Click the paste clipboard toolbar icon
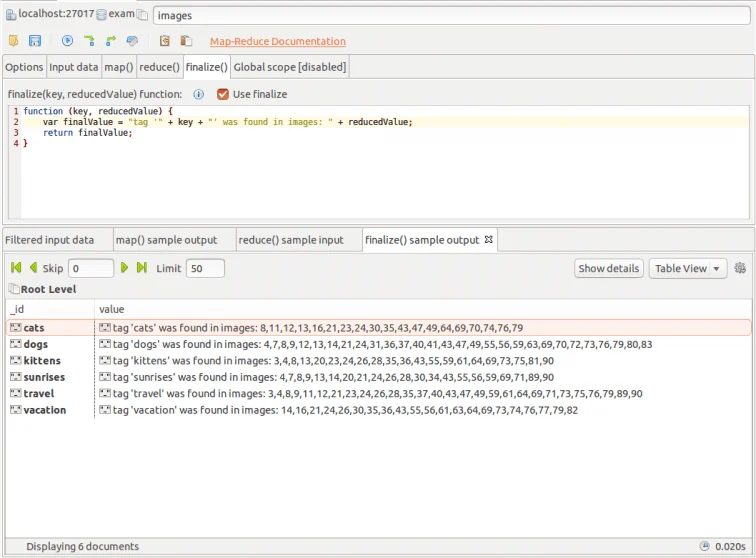 tap(186, 41)
